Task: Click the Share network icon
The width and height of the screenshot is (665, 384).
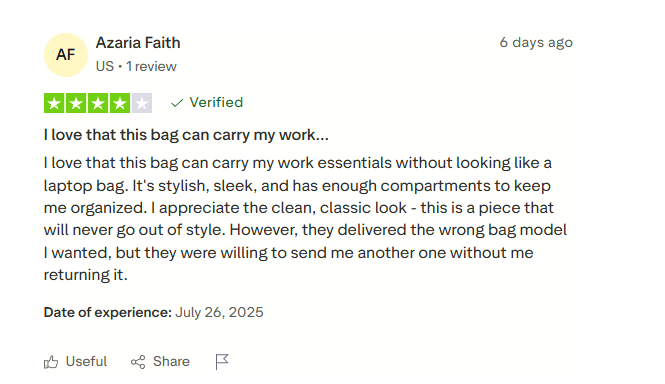Action: pyautogui.click(x=138, y=362)
